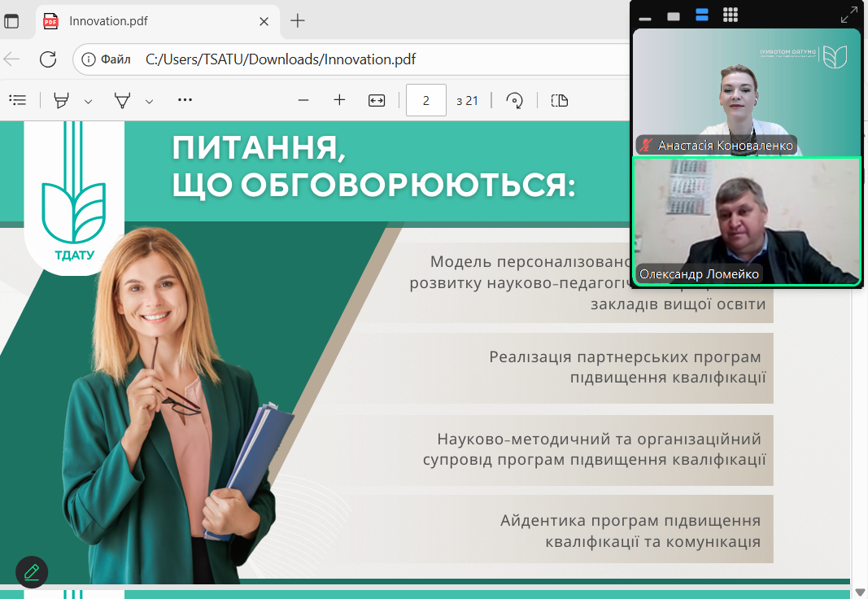Switch Zoom panel to stacked speaker view
This screenshot has height=599, width=868.
point(702,15)
